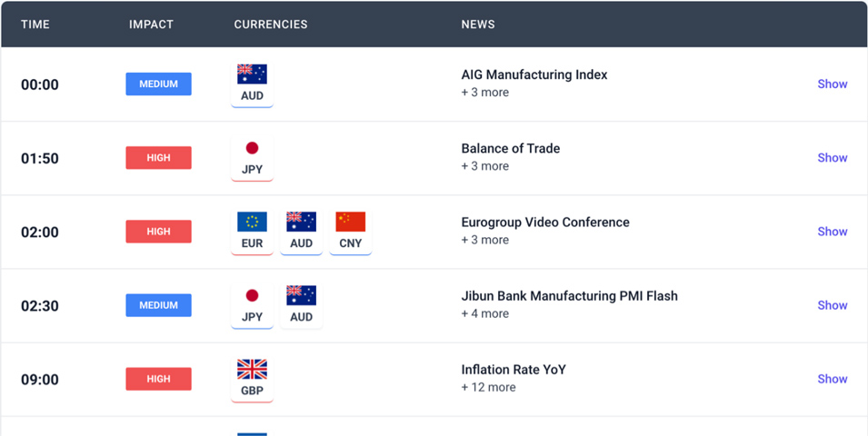Screen dimensions: 868x436
Task: Click the CNY flag in the 02:00 row
Action: [350, 222]
